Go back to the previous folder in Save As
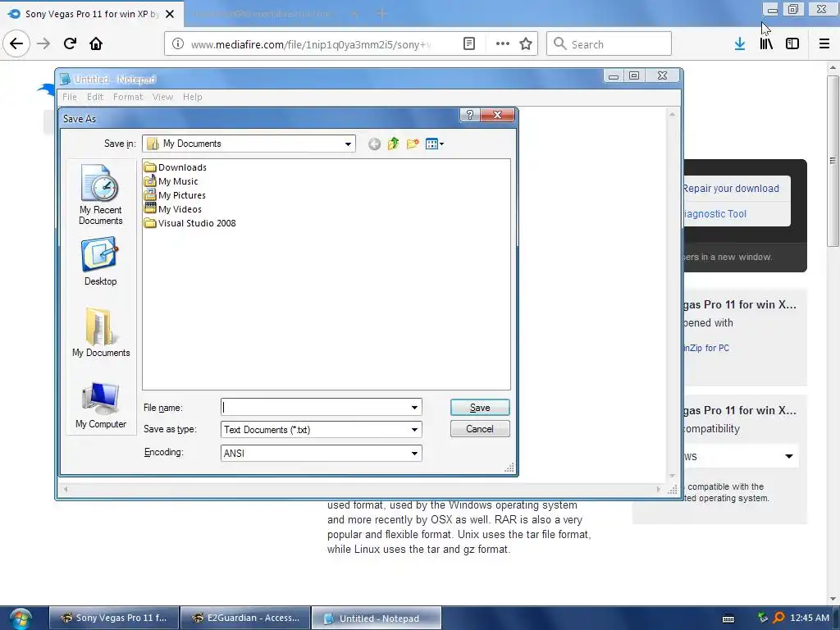Screen dimensions: 840x630 tap(374, 144)
